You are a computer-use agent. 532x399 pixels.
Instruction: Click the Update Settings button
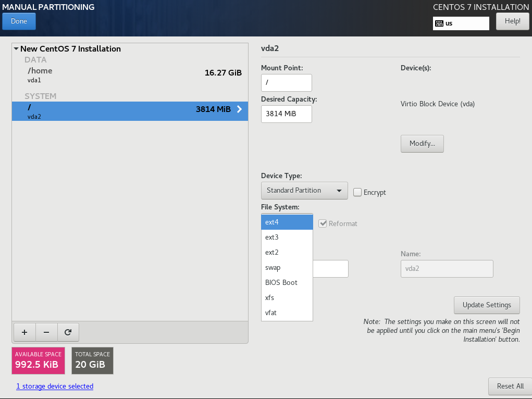click(x=486, y=305)
